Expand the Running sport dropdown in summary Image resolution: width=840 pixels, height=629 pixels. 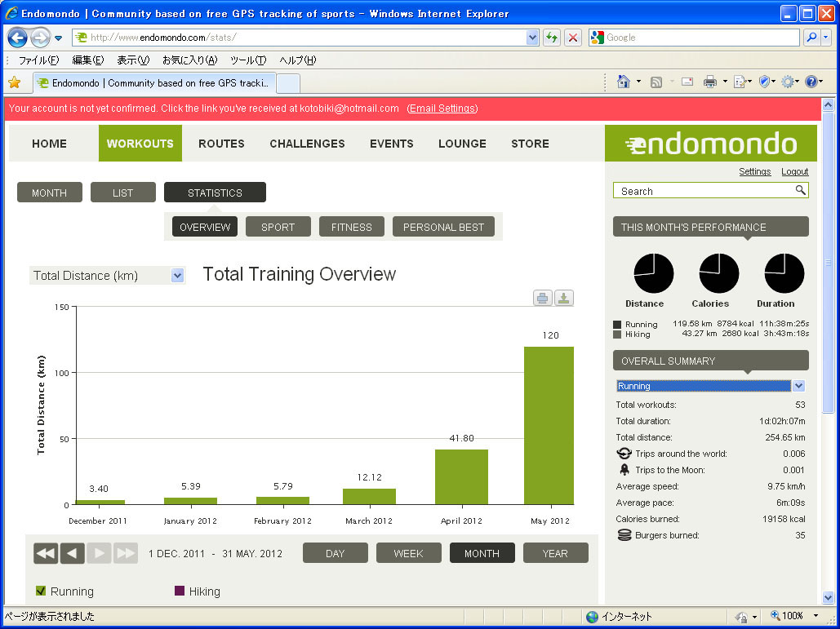[x=799, y=386]
